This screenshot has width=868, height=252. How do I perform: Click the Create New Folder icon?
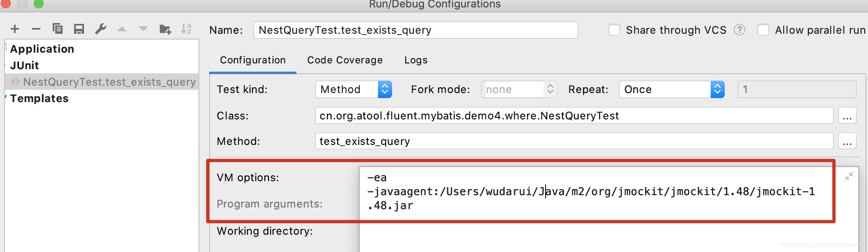pyautogui.click(x=165, y=29)
